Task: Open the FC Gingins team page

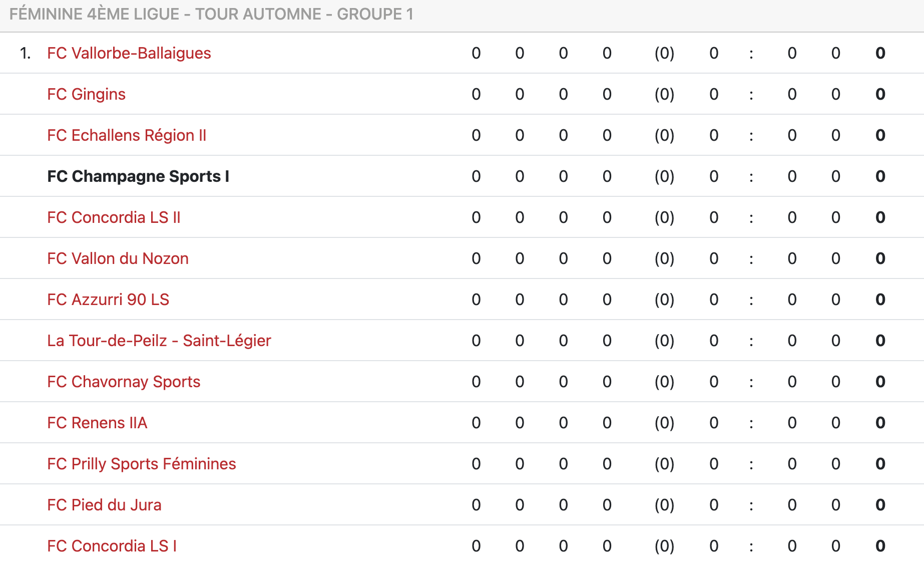Action: (x=86, y=94)
